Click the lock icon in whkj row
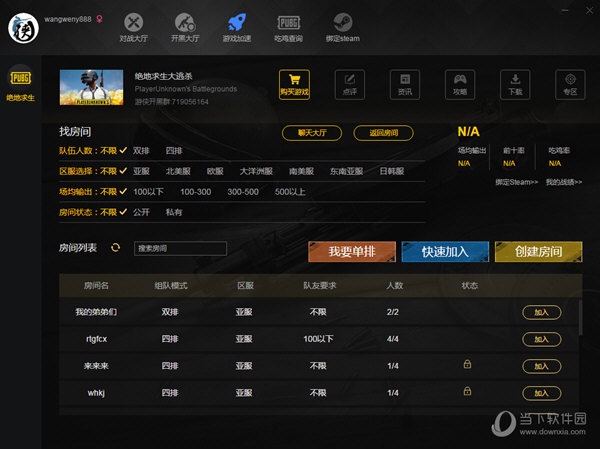The height and width of the screenshot is (449, 600). 467,391
